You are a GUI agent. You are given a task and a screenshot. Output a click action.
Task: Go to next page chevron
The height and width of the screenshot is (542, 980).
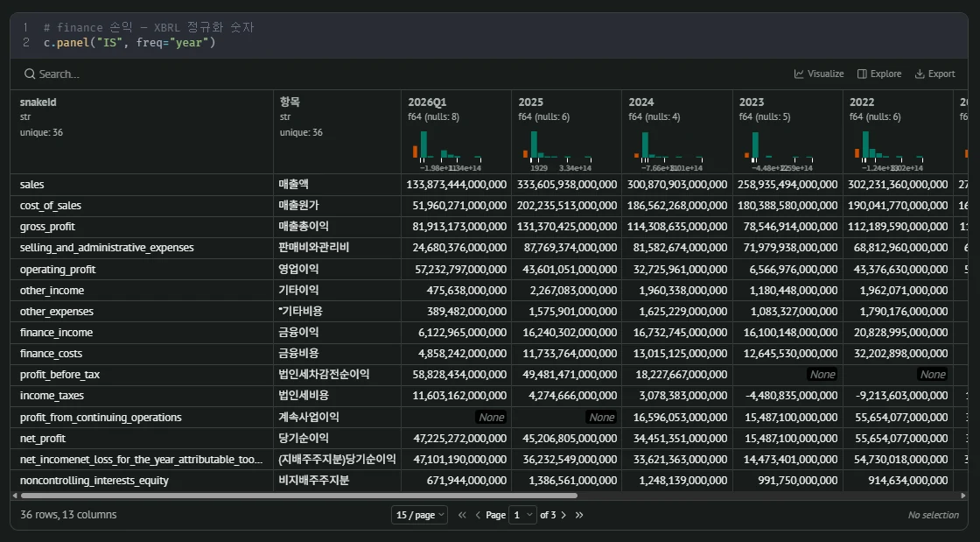(563, 515)
